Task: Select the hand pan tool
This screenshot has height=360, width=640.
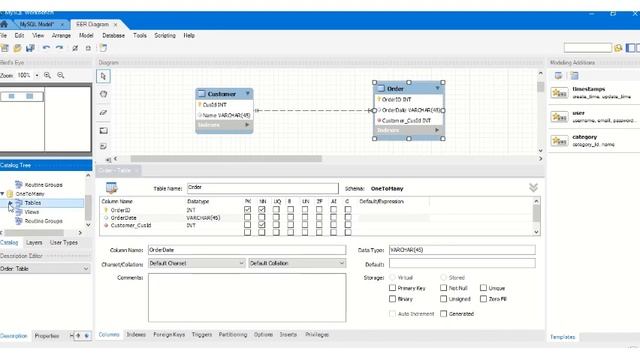Action: click(x=103, y=94)
